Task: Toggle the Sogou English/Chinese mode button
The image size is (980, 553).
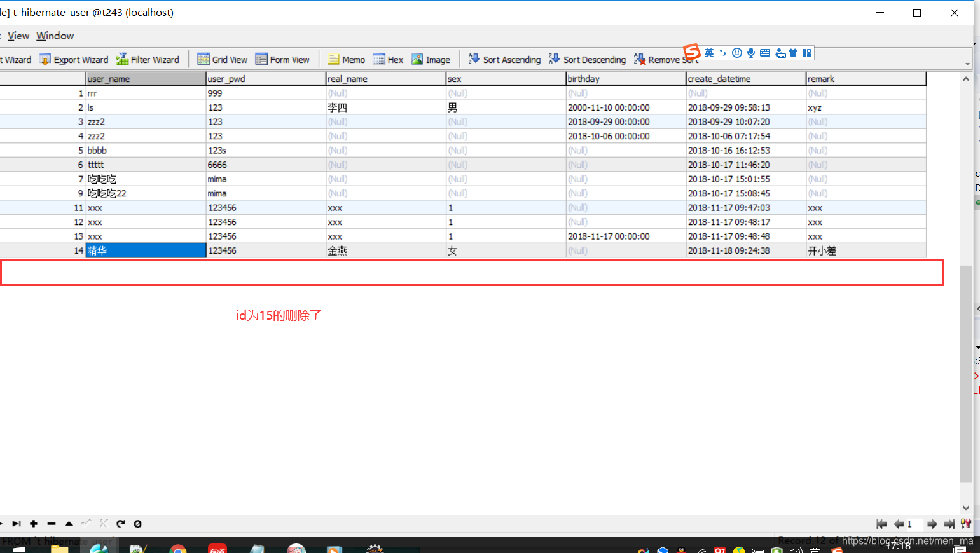Action: click(x=709, y=53)
